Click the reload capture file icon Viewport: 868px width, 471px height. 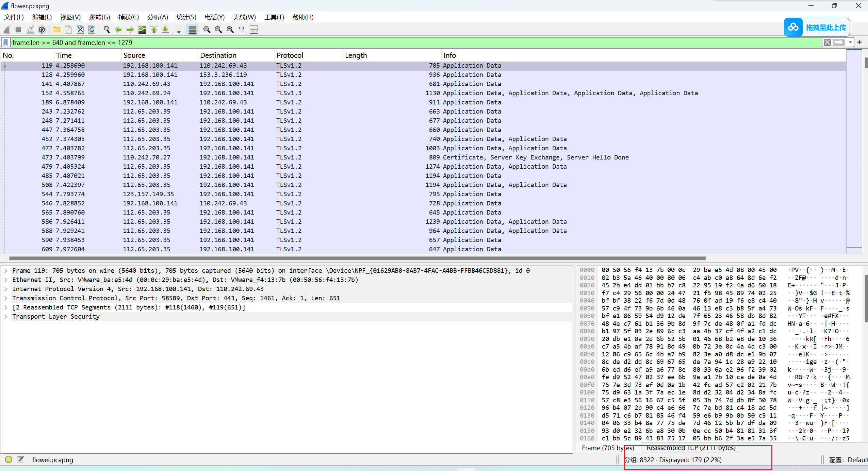click(92, 30)
